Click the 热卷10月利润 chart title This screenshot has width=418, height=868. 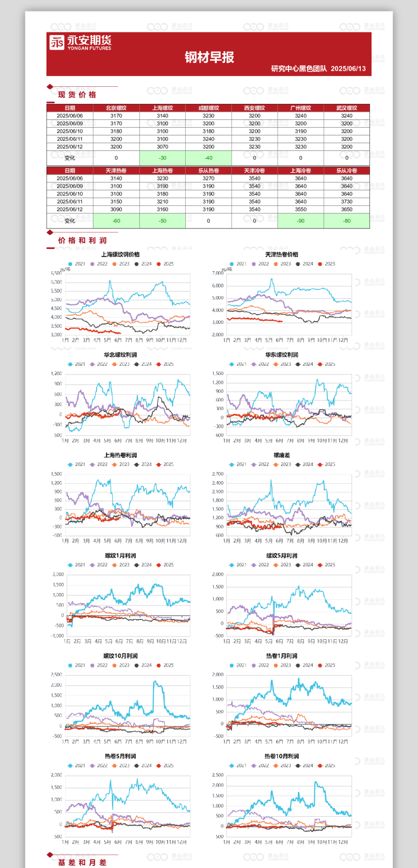click(x=282, y=756)
